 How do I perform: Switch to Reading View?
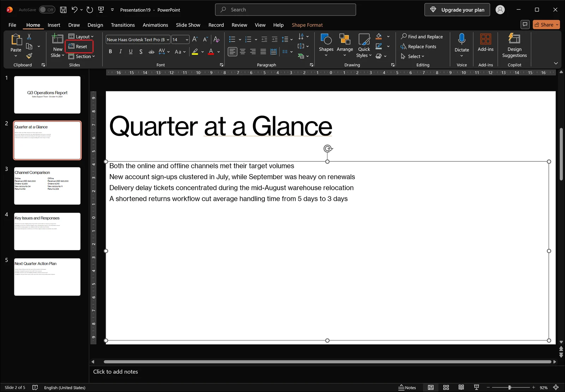pyautogui.click(x=461, y=387)
